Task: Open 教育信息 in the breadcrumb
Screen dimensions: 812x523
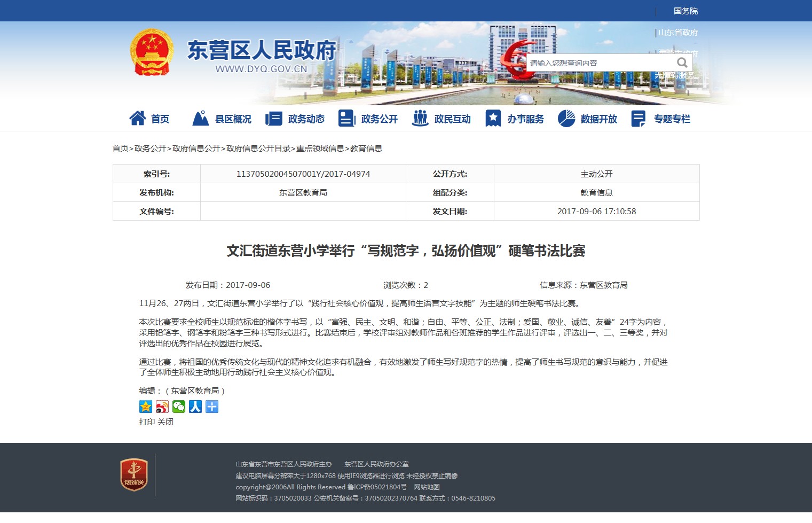Action: coord(366,148)
